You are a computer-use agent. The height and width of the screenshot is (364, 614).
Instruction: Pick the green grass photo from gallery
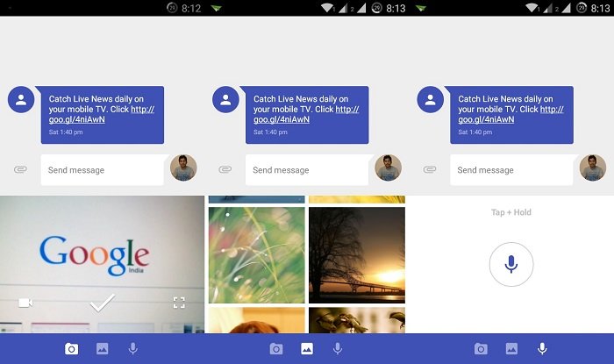pyautogui.click(x=256, y=255)
